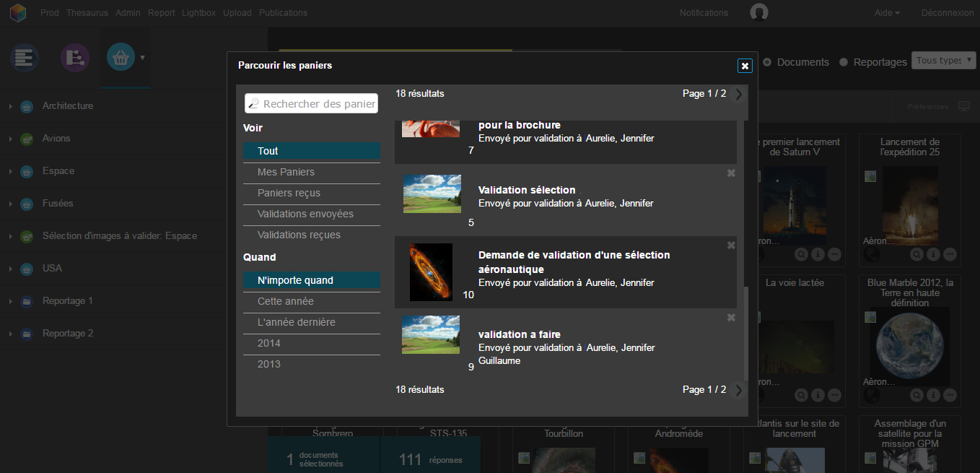The height and width of the screenshot is (473, 980).
Task: Close the Parcourir les paniers dialog
Action: 745,66
